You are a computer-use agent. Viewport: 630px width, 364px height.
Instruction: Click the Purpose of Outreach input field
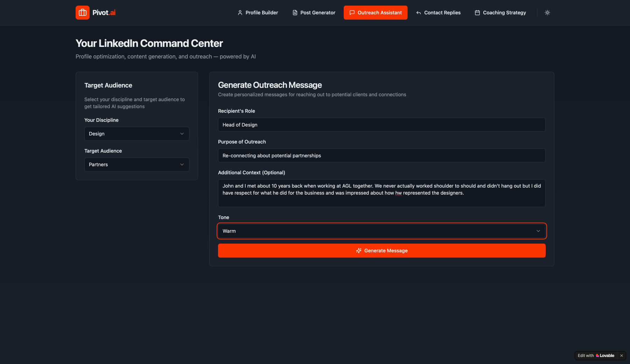point(382,155)
